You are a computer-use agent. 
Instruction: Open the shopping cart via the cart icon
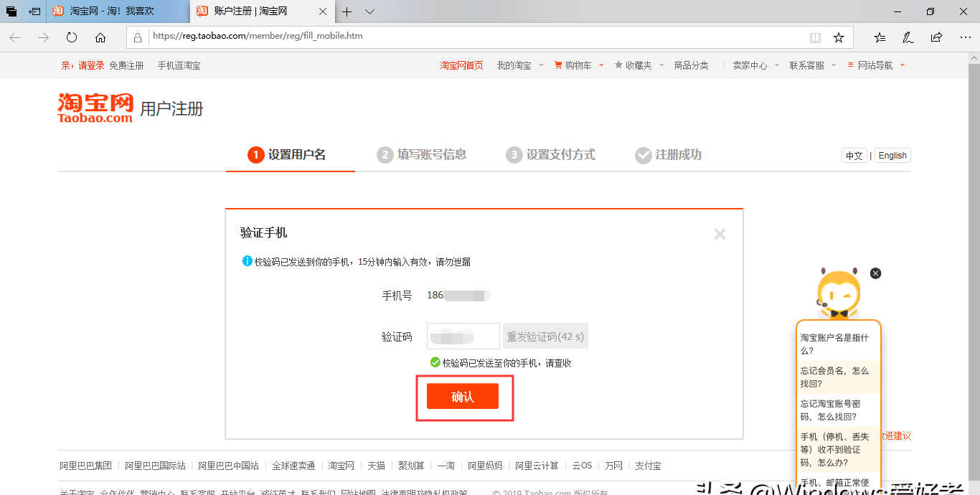(x=559, y=65)
